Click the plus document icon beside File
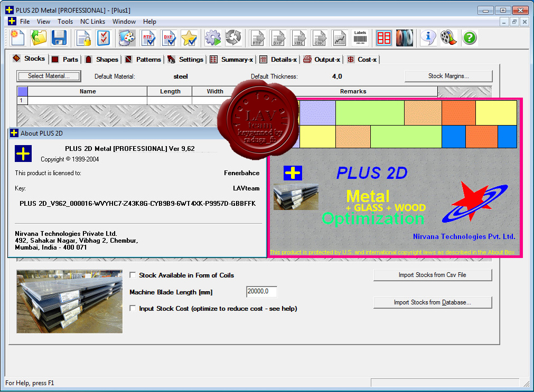Screen dimensions: 534x392 click(x=12, y=21)
